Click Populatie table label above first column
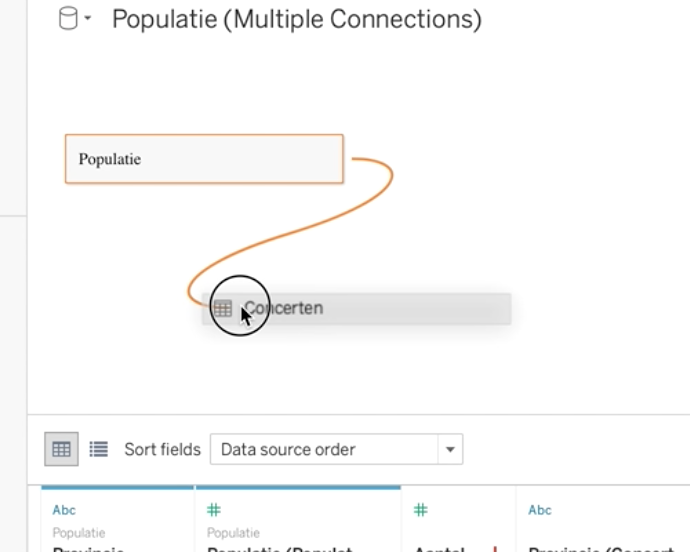 coord(79,533)
